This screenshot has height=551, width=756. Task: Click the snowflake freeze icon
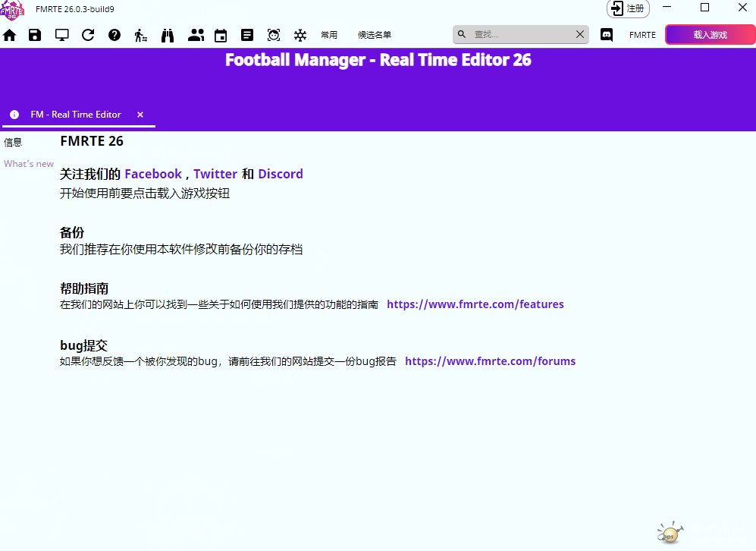click(x=300, y=35)
